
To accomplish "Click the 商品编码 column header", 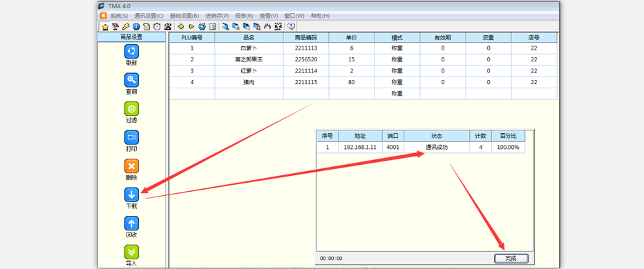I will [x=306, y=38].
